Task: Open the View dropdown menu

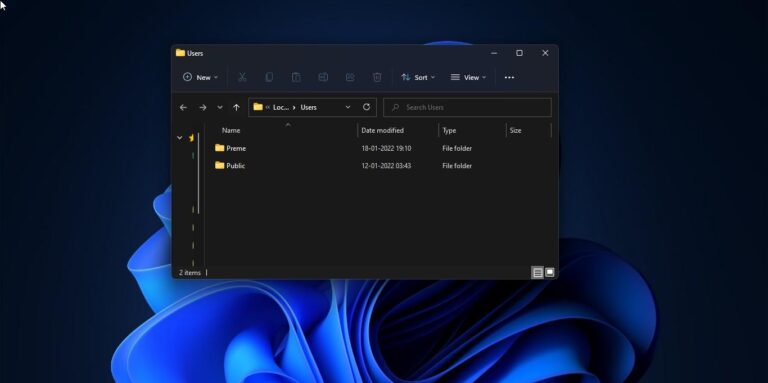Action: (468, 77)
